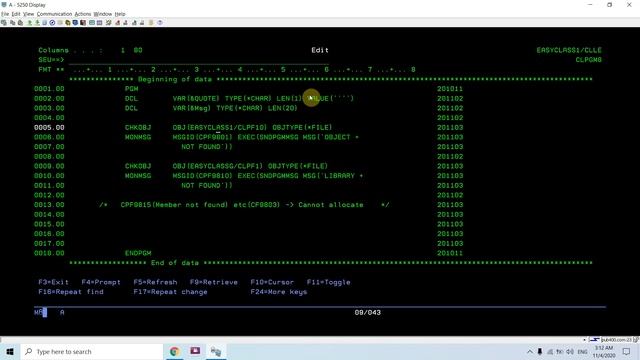This screenshot has height=360, width=640.
Task: Click F4=Prompt function key label
Action: [x=101, y=282]
